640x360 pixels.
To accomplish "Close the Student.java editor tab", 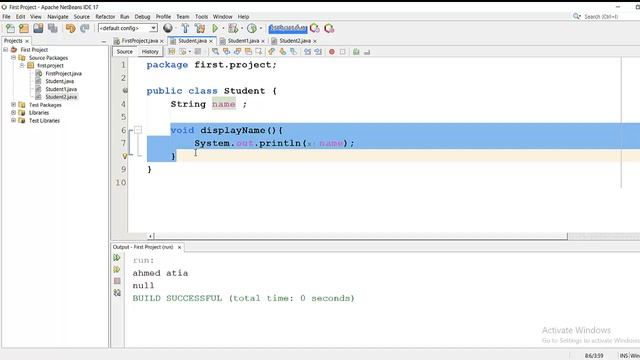I will pos(211,41).
